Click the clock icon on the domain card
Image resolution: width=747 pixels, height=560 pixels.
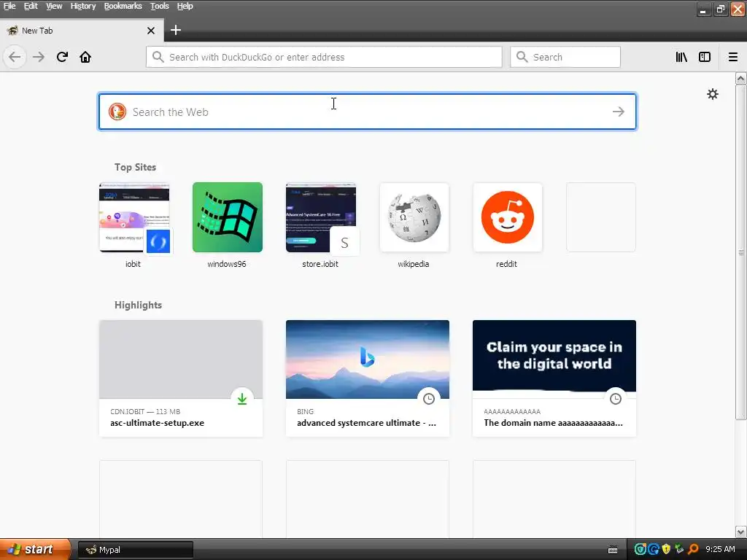click(x=616, y=399)
